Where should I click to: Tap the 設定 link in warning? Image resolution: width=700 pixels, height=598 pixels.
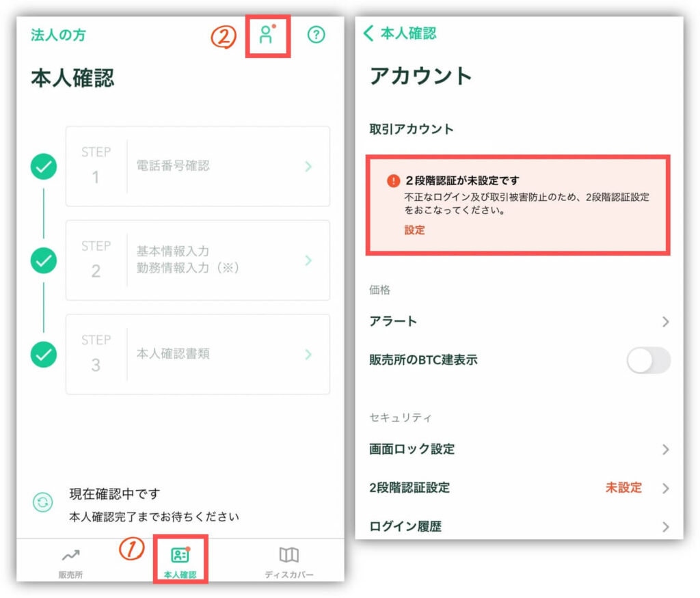click(414, 230)
